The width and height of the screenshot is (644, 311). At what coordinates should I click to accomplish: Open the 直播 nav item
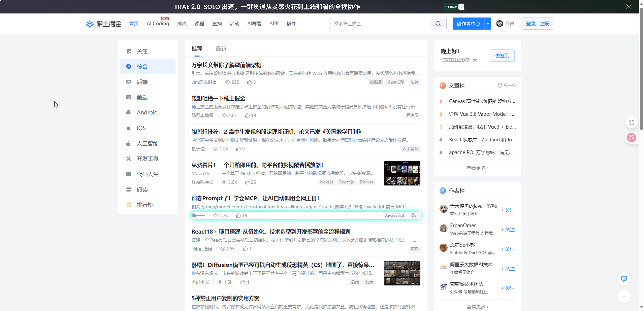217,24
